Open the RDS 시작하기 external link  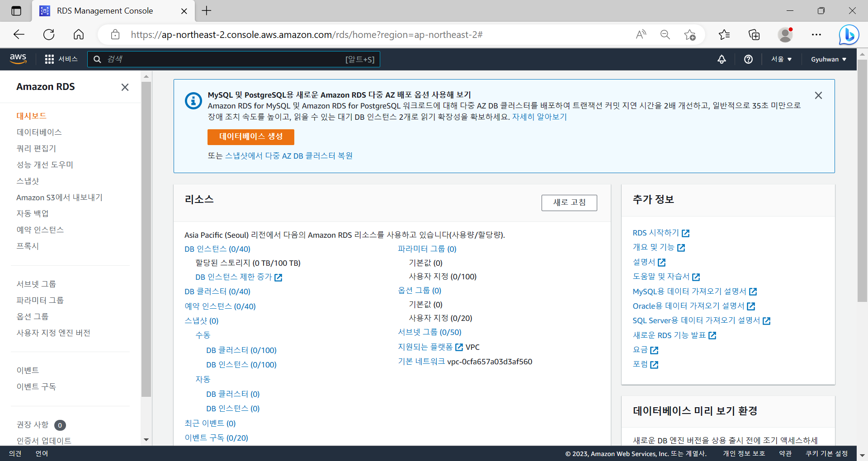(661, 233)
